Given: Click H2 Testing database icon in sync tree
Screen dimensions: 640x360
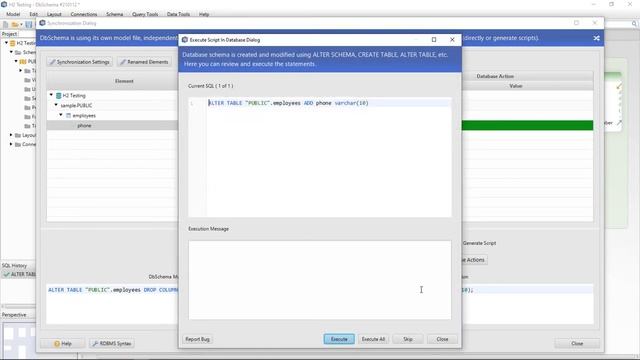Looking at the screenshot, I should click(x=59, y=96).
